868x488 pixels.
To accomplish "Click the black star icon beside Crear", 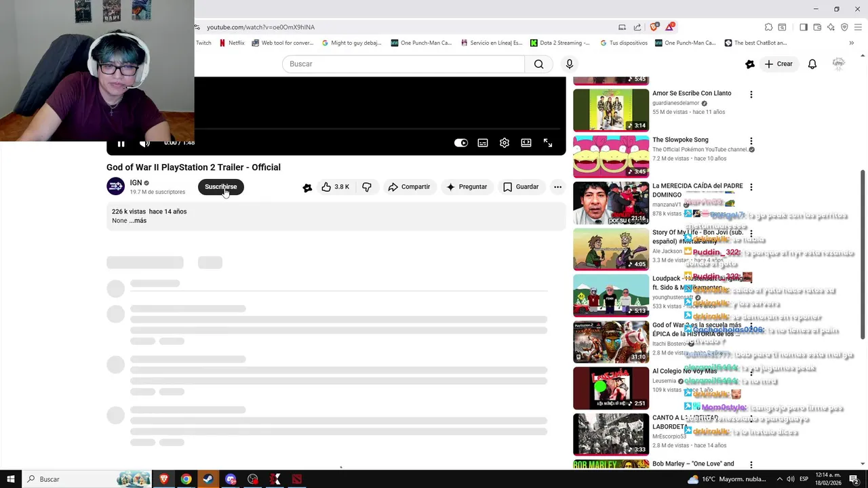I will [750, 64].
